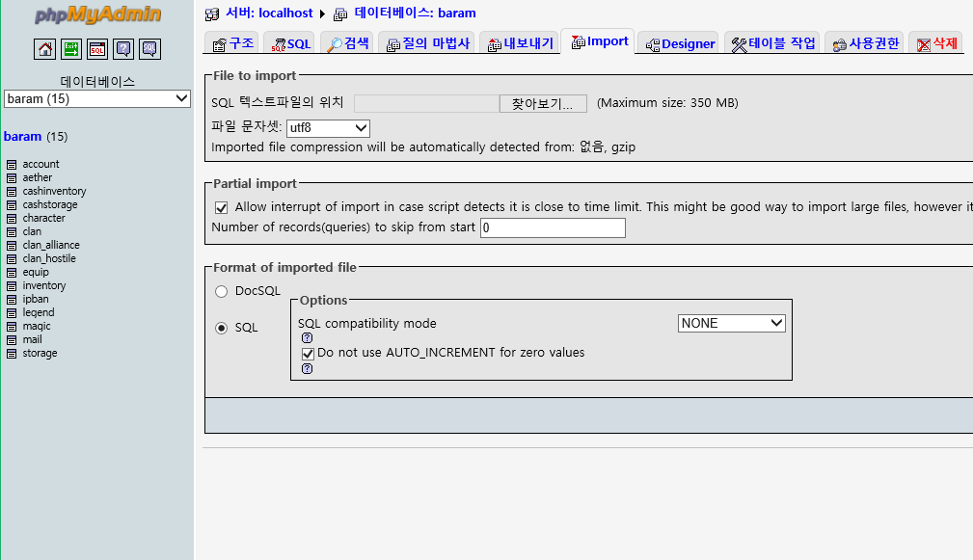Screen dimensions: 973x560
Task: Click help icon below AUTO_INCREMENT option
Action: [x=307, y=368]
